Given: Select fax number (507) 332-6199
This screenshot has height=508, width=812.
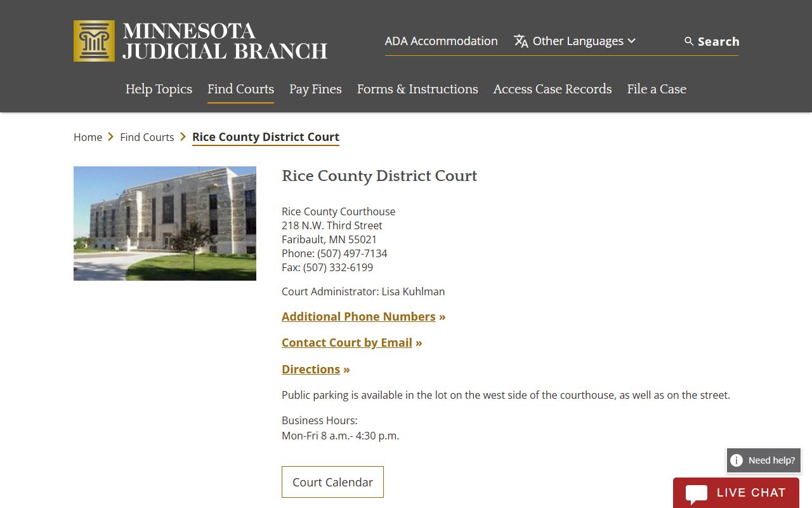Looking at the screenshot, I should pyautogui.click(x=338, y=267).
